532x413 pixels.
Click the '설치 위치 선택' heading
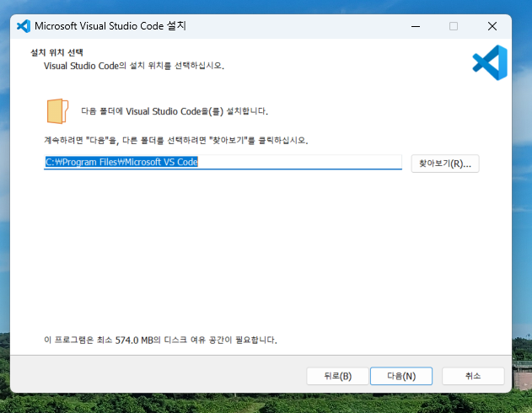click(56, 52)
